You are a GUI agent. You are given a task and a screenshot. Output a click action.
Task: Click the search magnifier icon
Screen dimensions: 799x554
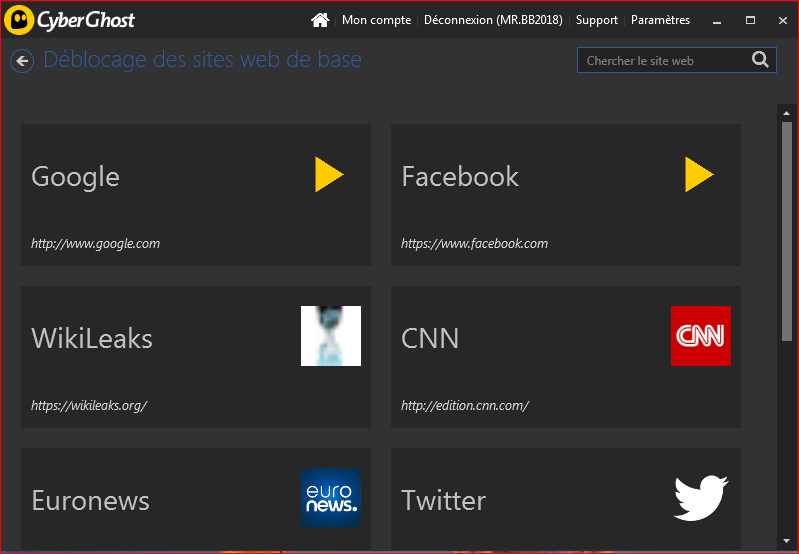pyautogui.click(x=760, y=60)
